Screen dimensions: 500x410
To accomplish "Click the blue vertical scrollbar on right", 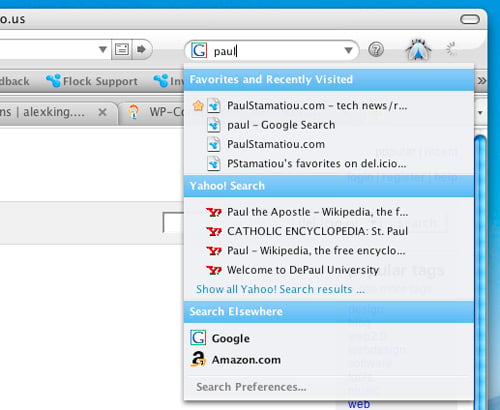I will coord(480,272).
